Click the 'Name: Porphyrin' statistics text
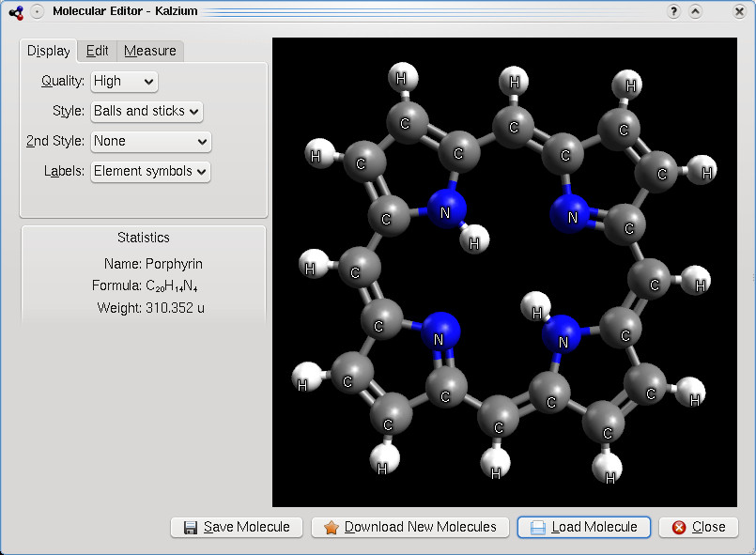Viewport: 756px width, 555px height. pos(153,264)
